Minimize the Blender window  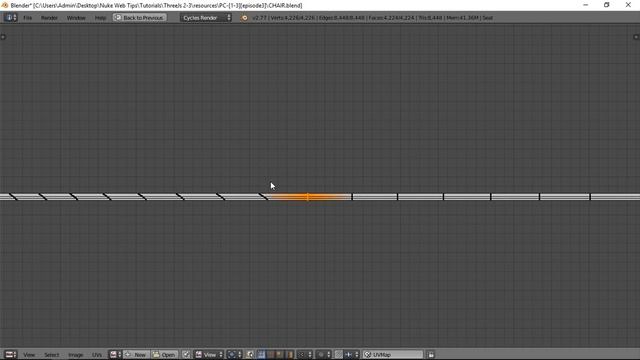[586, 5]
